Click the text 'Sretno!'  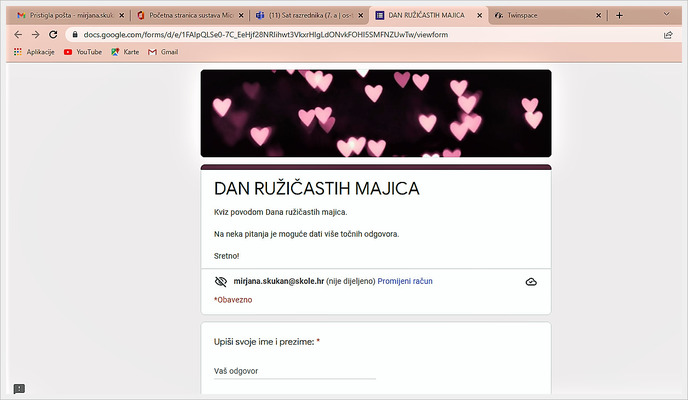(x=226, y=256)
